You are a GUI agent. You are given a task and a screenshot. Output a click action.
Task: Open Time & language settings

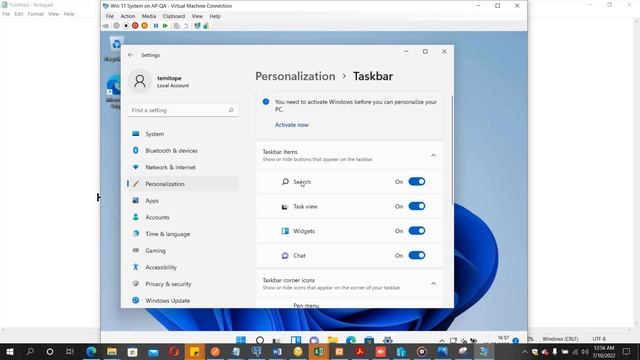pos(183,234)
